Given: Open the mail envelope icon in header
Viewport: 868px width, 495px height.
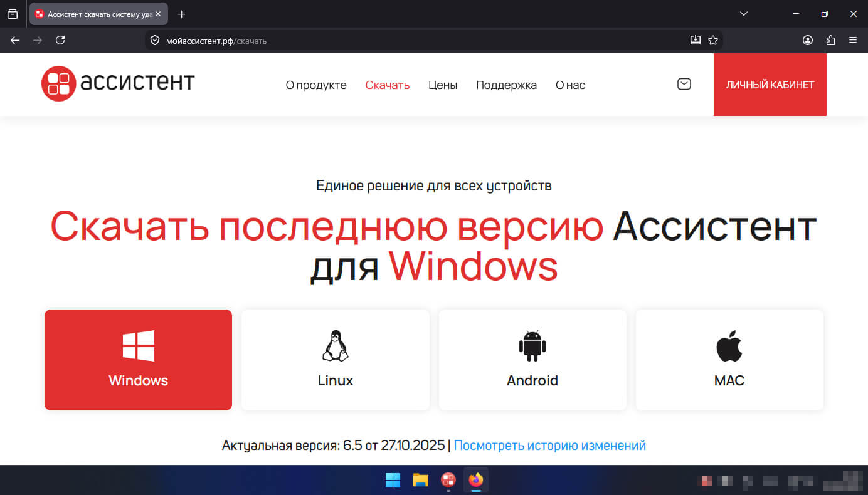Looking at the screenshot, I should (x=684, y=84).
